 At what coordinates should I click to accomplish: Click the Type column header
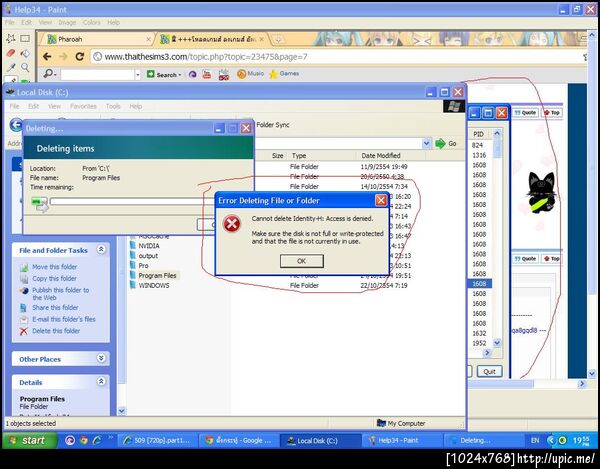pyautogui.click(x=321, y=155)
